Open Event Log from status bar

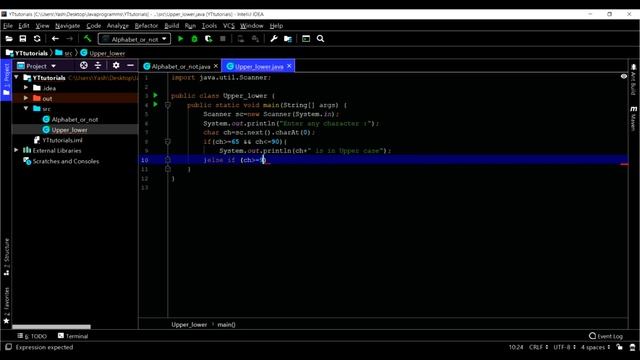coord(606,336)
